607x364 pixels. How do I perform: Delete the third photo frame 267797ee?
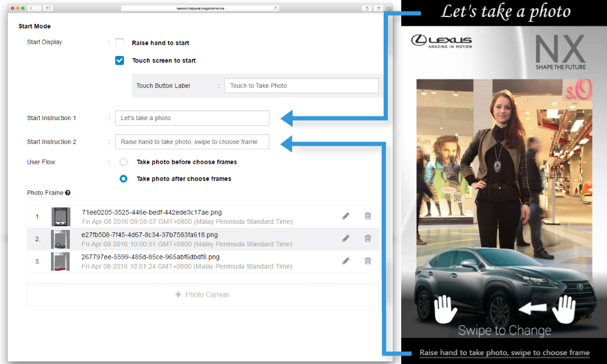click(368, 261)
